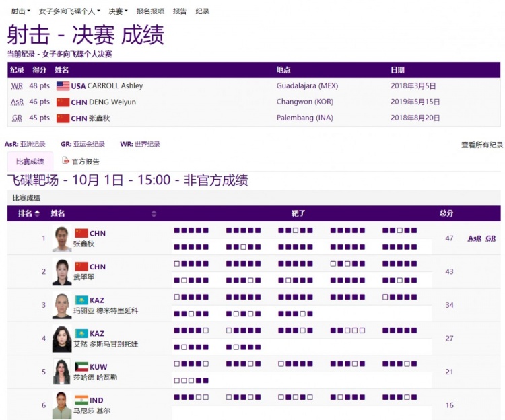Click name 艾然 多斯马甘别托娃

point(106,344)
